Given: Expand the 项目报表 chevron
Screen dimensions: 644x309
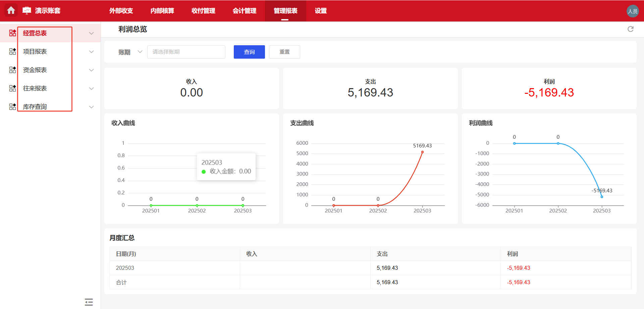Looking at the screenshot, I should tap(91, 51).
